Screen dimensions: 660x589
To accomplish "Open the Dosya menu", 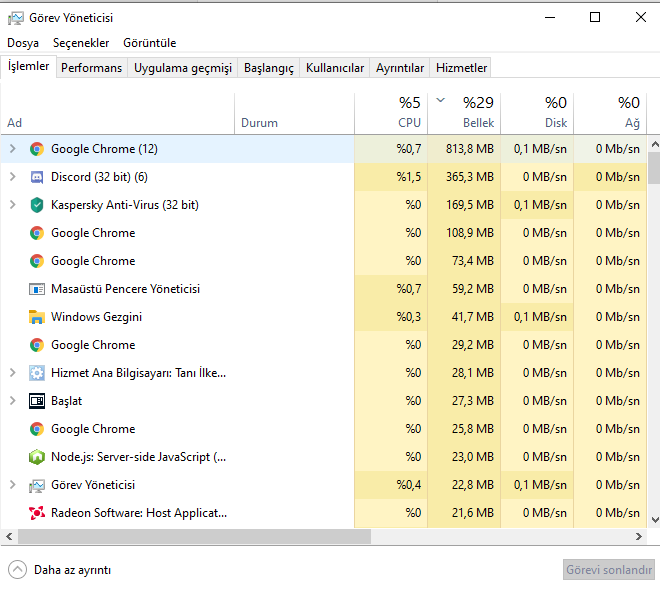I will pyautogui.click(x=23, y=43).
